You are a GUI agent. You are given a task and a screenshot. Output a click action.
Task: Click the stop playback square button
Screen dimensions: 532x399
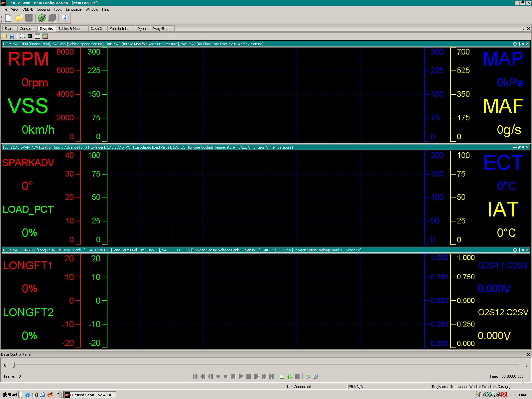pos(249,376)
